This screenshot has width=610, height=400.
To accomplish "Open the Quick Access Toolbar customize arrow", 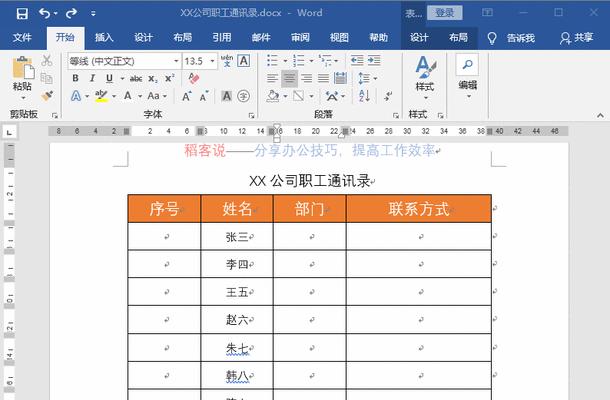I will (93, 14).
